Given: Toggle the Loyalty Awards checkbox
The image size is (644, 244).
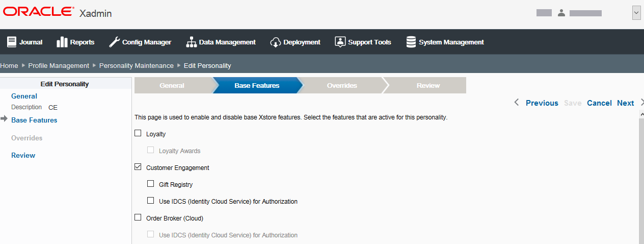Looking at the screenshot, I should coord(150,150).
